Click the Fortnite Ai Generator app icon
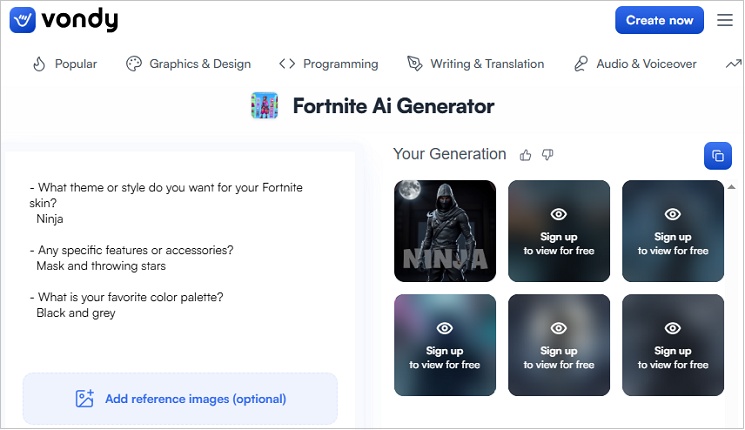Viewport: 745px width, 430px height. pyautogui.click(x=265, y=106)
